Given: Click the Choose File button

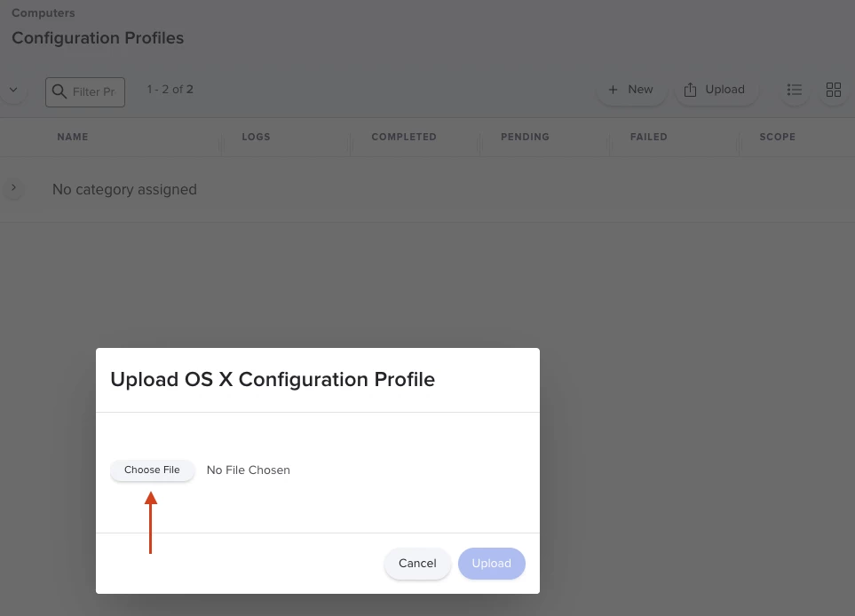Looking at the screenshot, I should 152,470.
